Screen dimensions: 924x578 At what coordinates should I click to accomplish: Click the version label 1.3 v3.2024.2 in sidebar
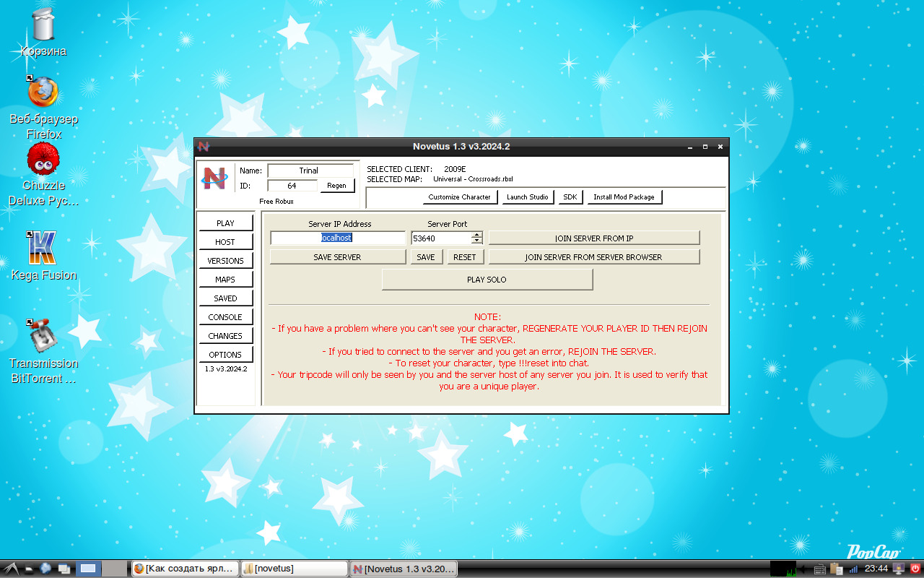pos(226,369)
